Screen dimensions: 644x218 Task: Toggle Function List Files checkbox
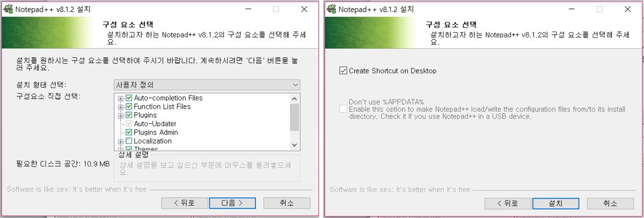pyautogui.click(x=129, y=107)
